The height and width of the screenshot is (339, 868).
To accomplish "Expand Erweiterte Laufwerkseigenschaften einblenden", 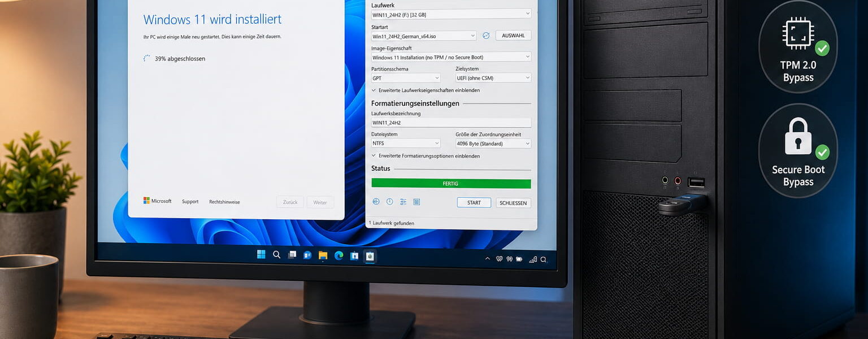I will coord(426,90).
